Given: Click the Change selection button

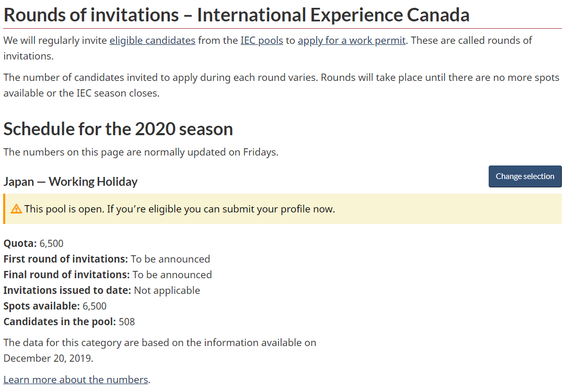Looking at the screenshot, I should pyautogui.click(x=525, y=176).
